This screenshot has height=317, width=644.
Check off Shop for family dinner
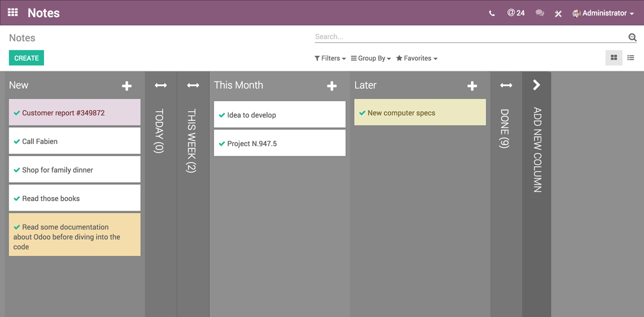[x=17, y=170]
